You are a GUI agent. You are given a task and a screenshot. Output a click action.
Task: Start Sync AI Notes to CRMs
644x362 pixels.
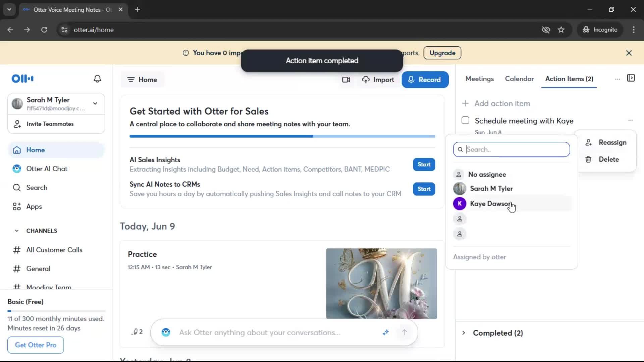point(424,189)
